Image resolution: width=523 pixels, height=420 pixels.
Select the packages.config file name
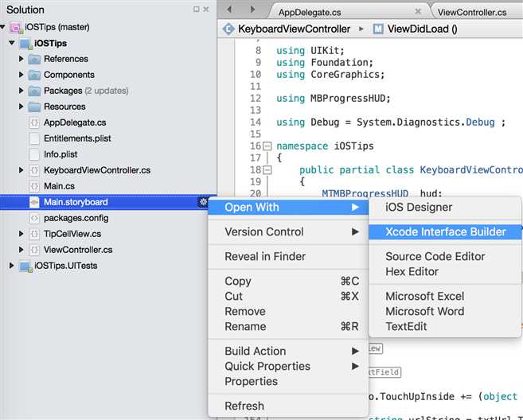coord(76,218)
